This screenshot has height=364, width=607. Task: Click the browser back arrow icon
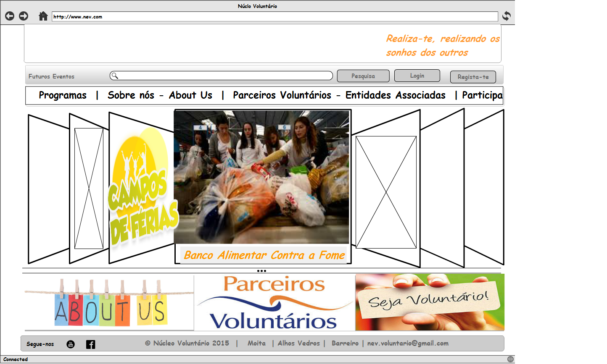click(x=10, y=16)
